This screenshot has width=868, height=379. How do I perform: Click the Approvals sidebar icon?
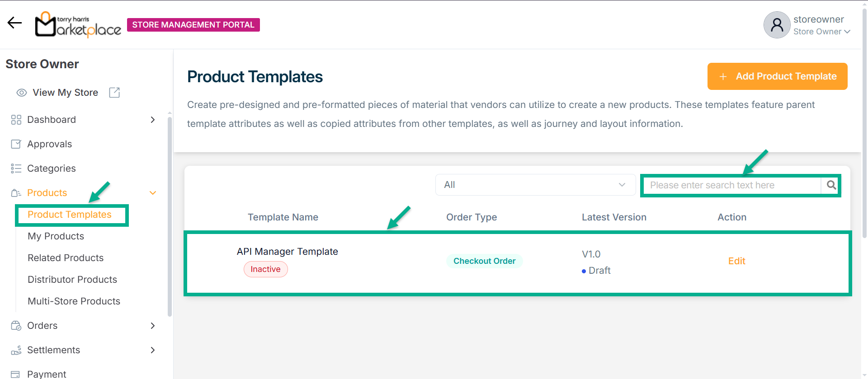click(16, 144)
